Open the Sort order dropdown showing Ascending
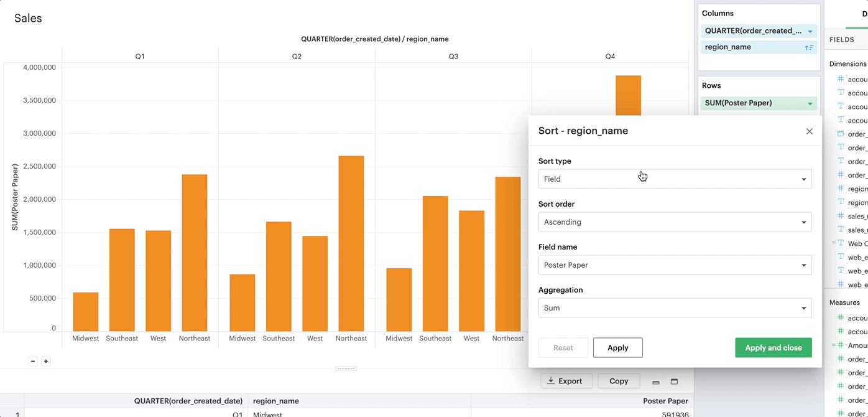Viewport: 868px width, 417px height. tap(675, 222)
